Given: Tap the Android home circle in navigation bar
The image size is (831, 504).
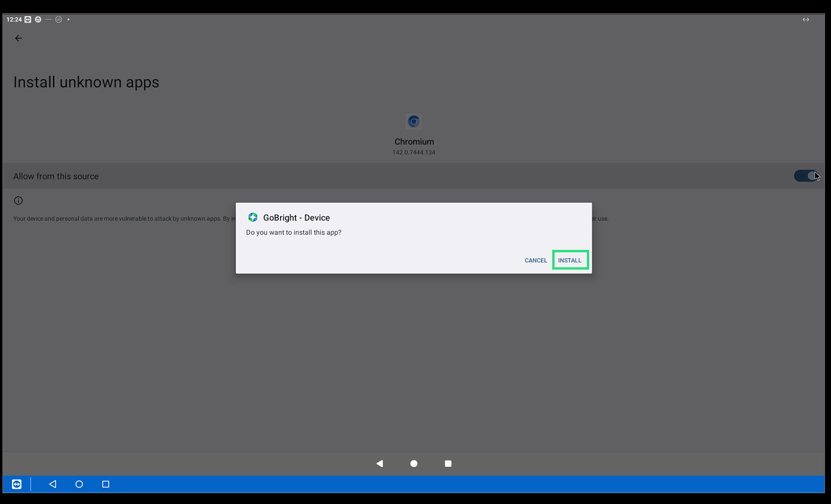Looking at the screenshot, I should pos(414,463).
